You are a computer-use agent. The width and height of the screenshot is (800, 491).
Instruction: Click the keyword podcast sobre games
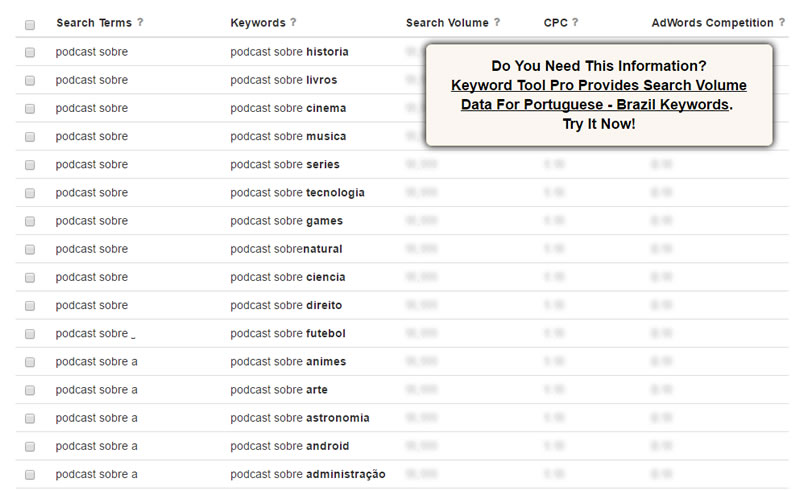[286, 221]
